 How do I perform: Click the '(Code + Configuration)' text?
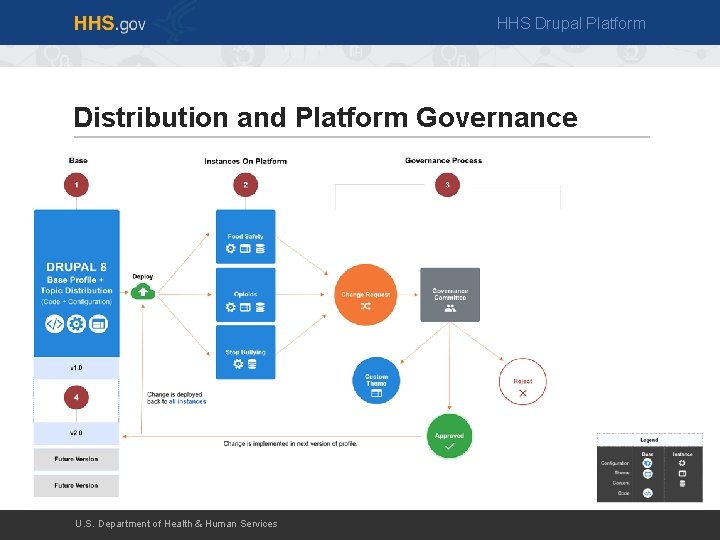[x=76, y=302]
